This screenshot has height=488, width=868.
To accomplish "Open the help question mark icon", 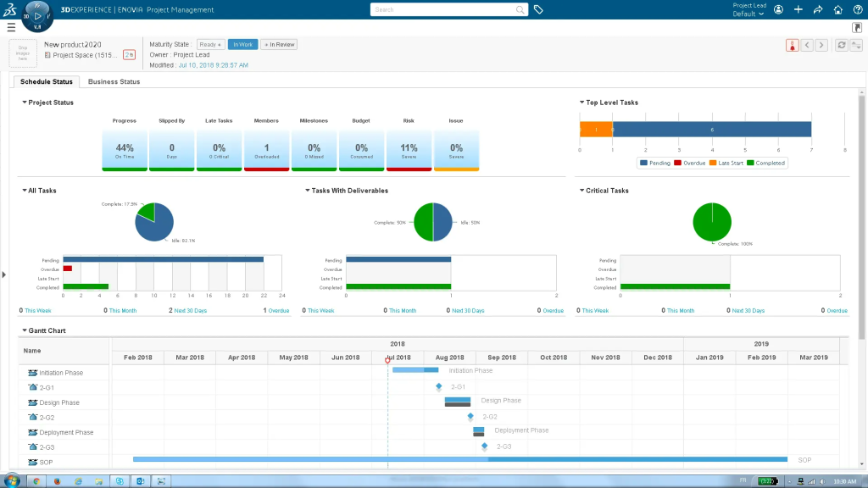I will pyautogui.click(x=857, y=9).
